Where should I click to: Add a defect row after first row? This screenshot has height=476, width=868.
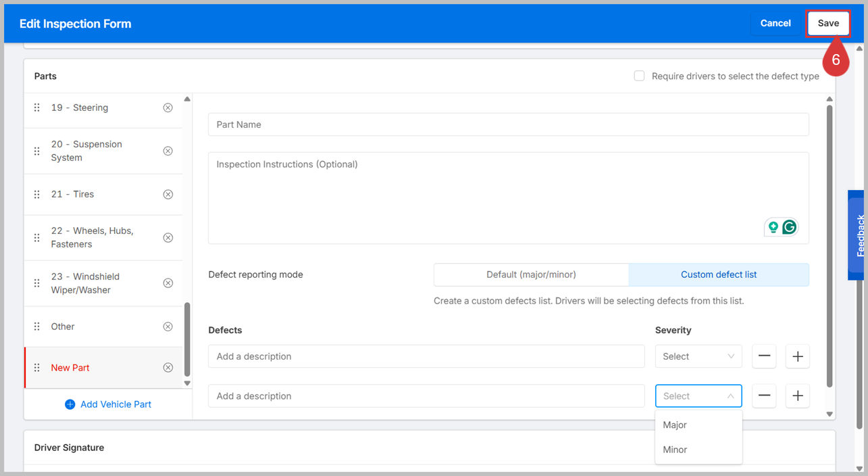click(x=798, y=356)
